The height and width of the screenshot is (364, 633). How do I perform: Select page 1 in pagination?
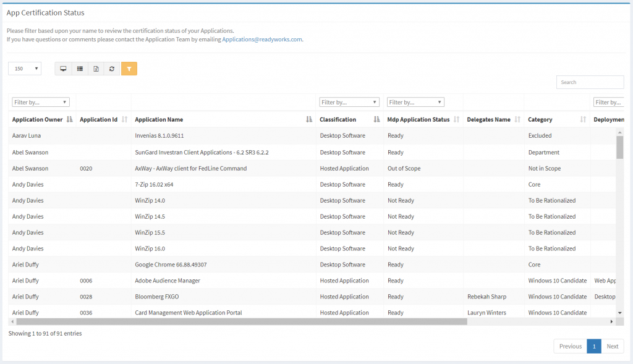(x=593, y=346)
